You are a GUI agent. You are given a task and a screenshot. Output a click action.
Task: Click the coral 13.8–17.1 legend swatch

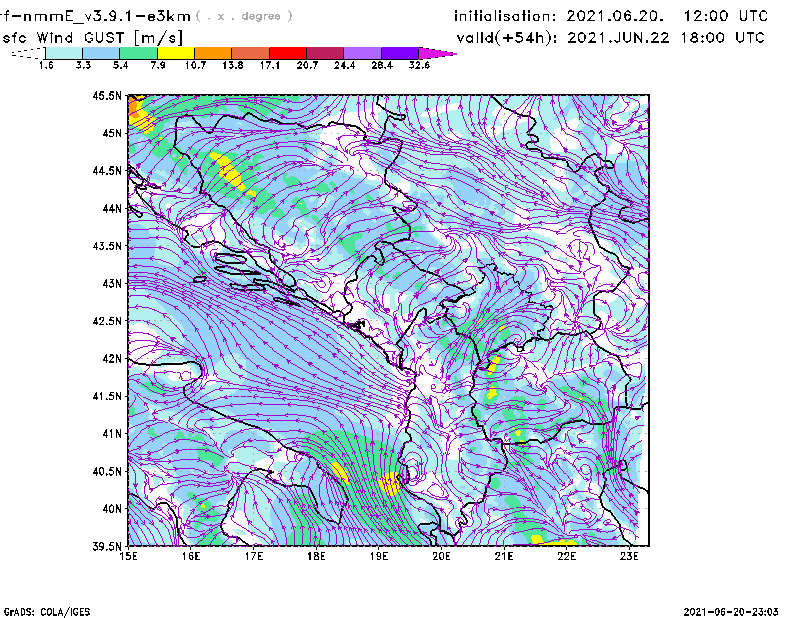(251, 53)
